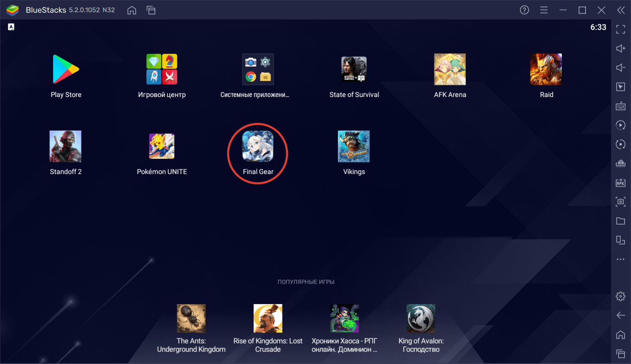
Task: Show recent apps via sidebar
Action: coord(621,354)
